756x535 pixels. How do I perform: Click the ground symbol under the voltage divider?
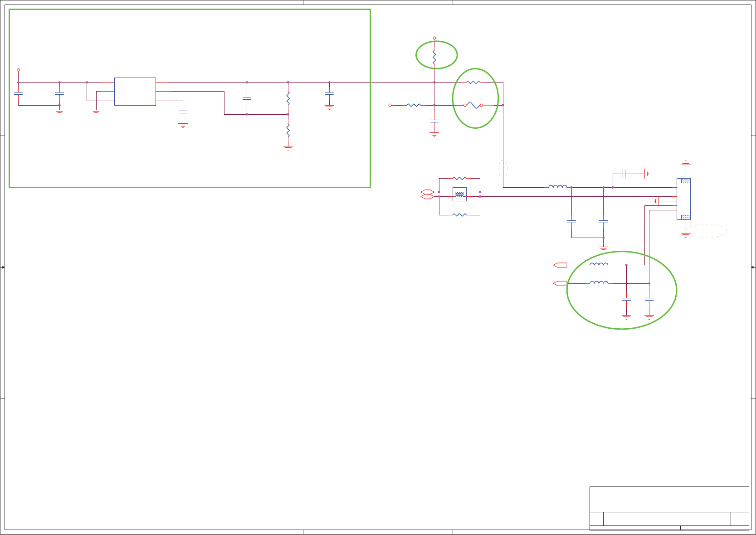[288, 148]
